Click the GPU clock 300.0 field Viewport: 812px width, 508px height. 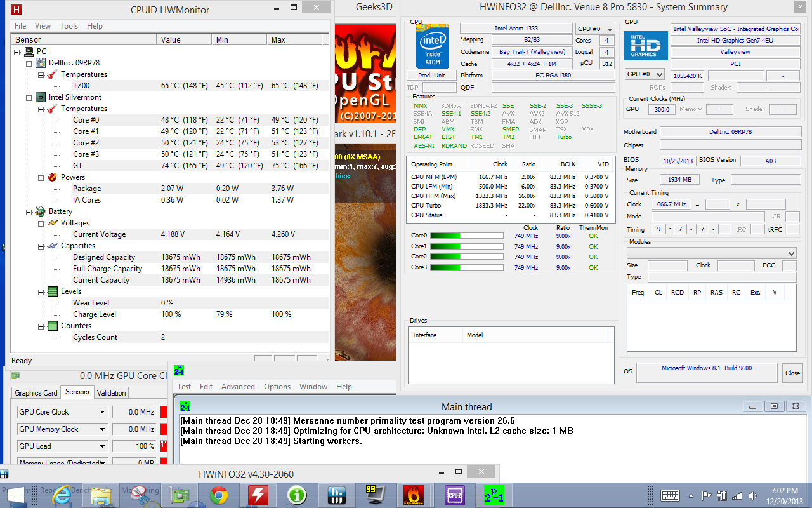(662, 109)
